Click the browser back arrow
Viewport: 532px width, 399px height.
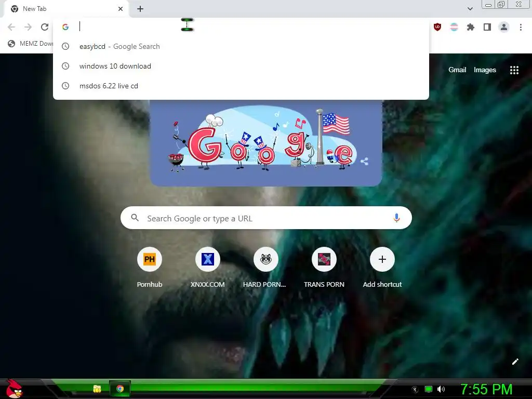click(11, 27)
